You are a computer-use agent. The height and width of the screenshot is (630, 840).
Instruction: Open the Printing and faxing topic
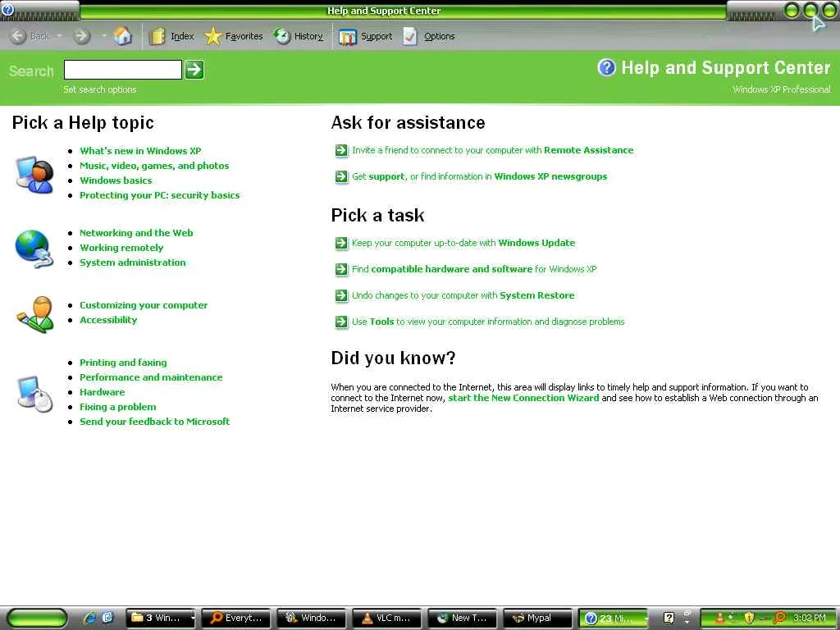point(123,363)
